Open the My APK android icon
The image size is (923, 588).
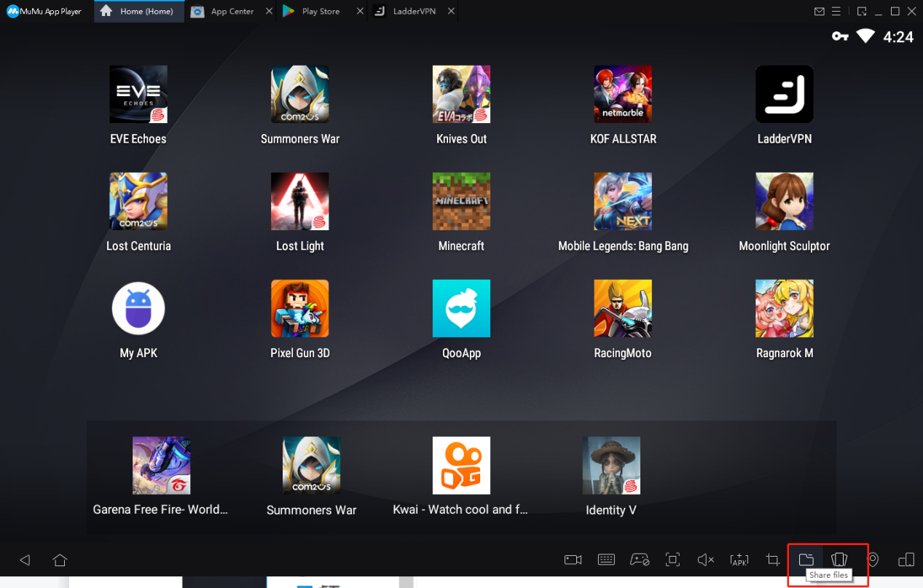(138, 308)
